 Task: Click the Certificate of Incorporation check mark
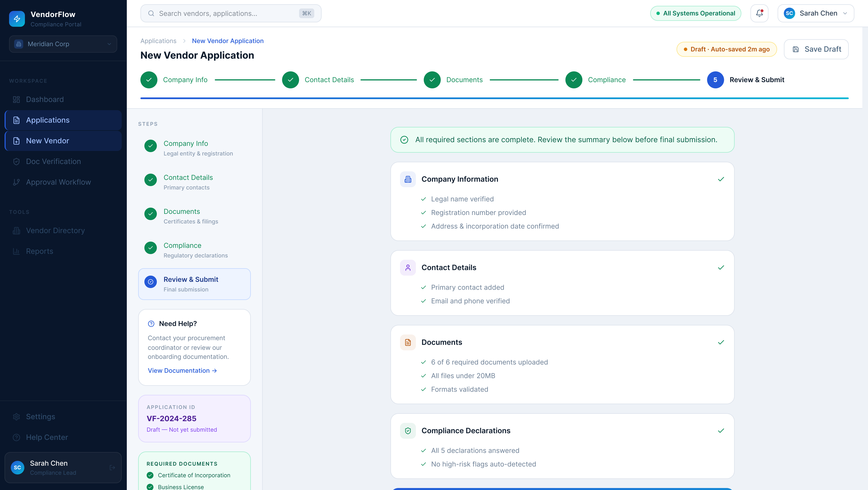tap(150, 475)
